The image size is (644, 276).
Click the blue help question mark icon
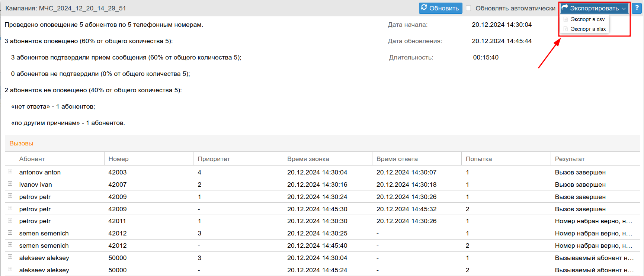click(637, 8)
